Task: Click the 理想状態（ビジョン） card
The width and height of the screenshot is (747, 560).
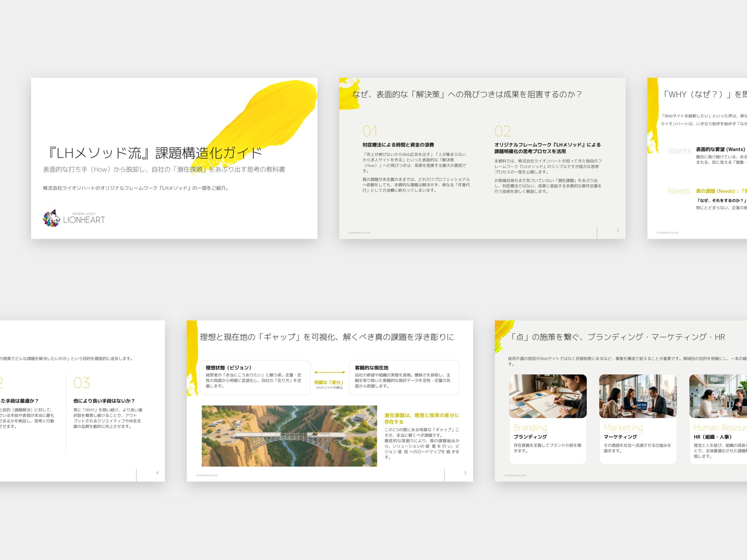Action: point(255,378)
